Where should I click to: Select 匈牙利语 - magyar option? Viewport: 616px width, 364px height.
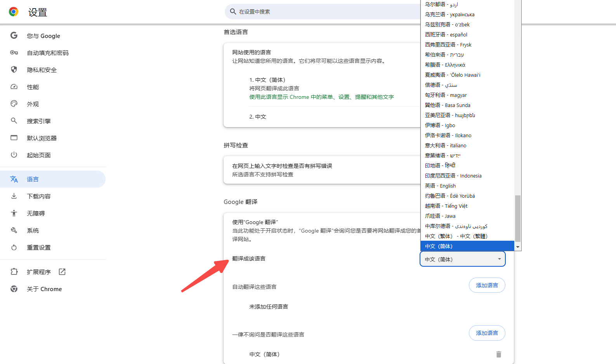(x=467, y=95)
